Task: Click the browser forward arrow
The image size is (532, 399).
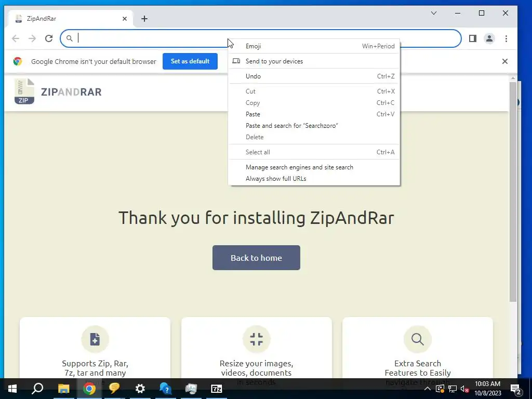Action: click(x=32, y=38)
